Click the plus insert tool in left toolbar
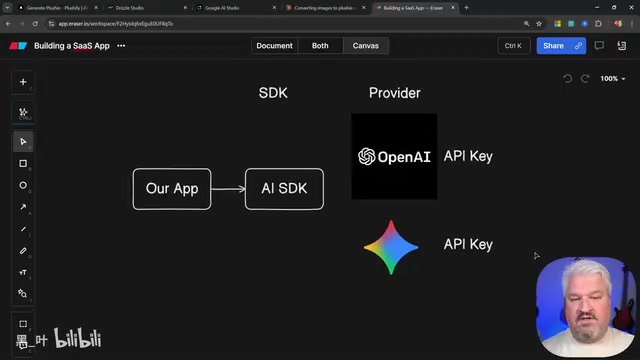640x360 pixels. coord(23,82)
